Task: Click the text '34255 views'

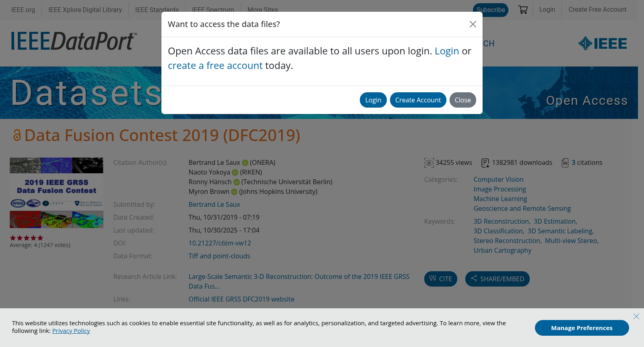Action: (x=454, y=163)
